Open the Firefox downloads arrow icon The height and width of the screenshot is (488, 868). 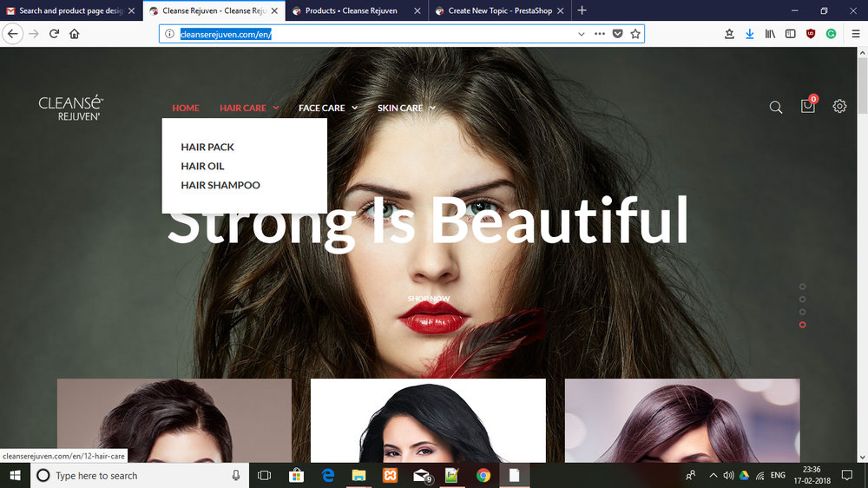click(x=750, y=34)
